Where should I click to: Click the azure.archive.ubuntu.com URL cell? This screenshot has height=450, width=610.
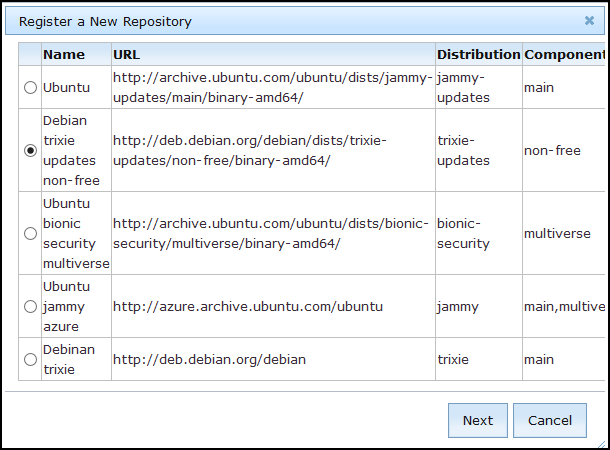coord(273,306)
